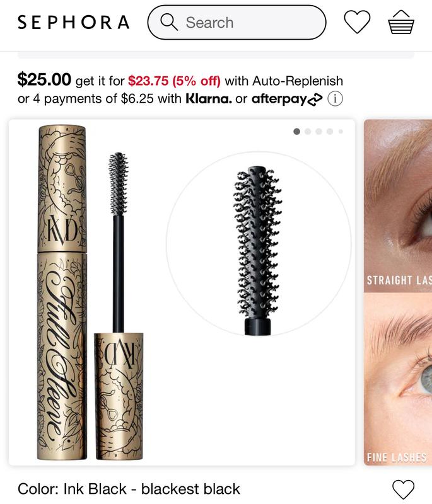Go to the Sephora home logo
This screenshot has height=504, width=432.
74,22
